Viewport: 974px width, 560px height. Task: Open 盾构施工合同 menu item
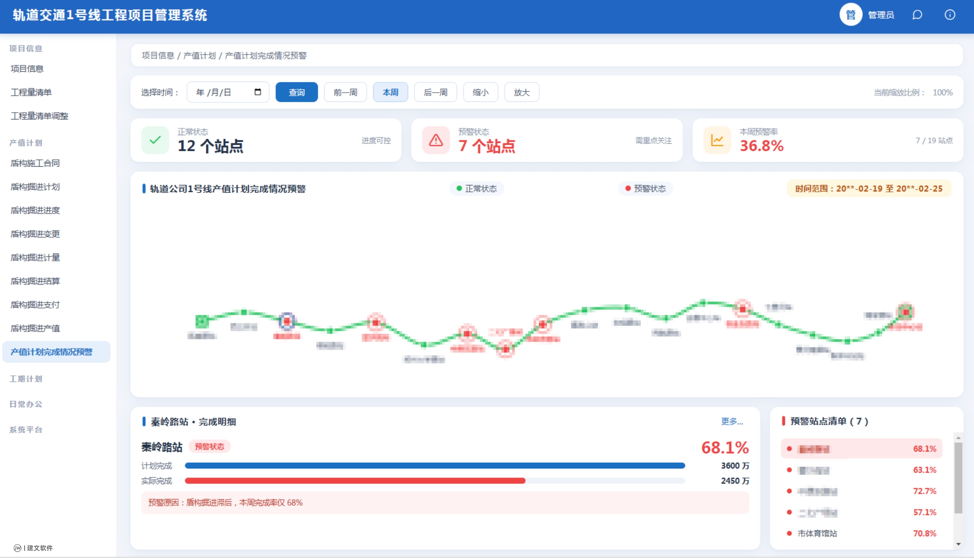click(x=35, y=163)
